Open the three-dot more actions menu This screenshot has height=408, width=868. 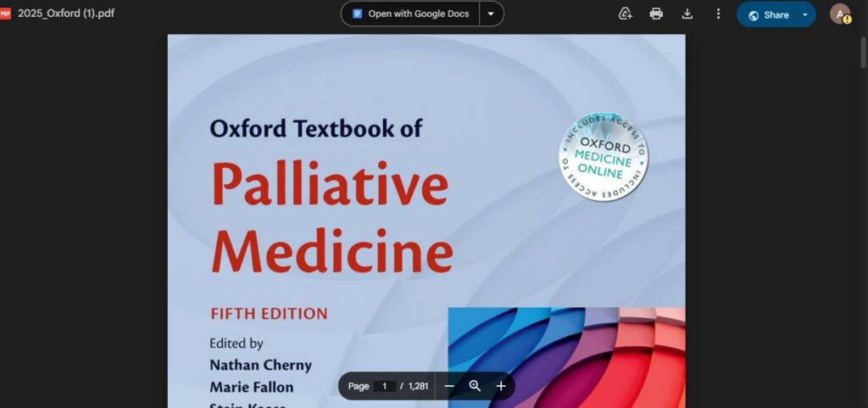718,14
